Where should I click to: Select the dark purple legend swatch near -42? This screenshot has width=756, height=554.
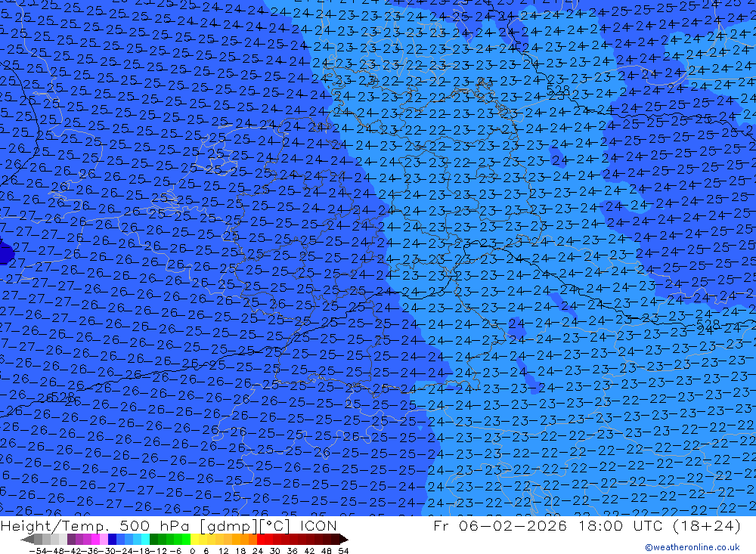[x=71, y=539]
